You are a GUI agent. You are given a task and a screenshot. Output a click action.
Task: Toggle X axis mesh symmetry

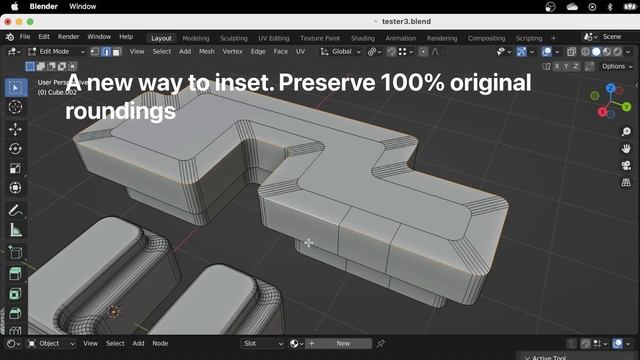tap(557, 67)
